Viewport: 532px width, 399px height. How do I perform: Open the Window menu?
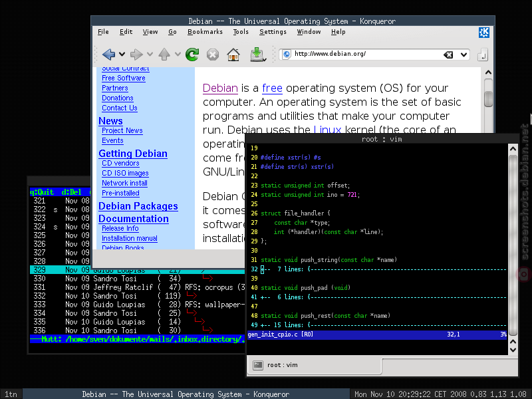[x=309, y=32]
